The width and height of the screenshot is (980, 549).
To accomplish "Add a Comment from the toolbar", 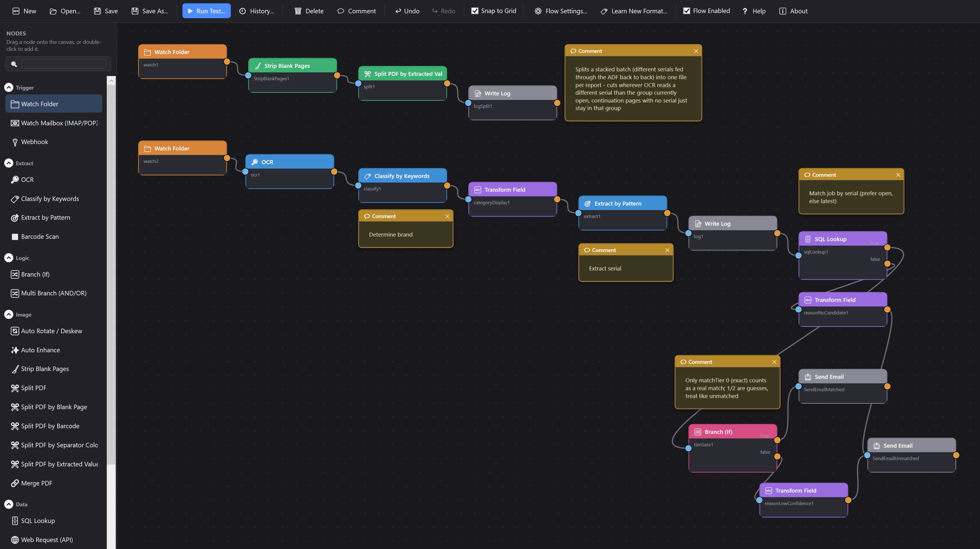I will click(357, 11).
